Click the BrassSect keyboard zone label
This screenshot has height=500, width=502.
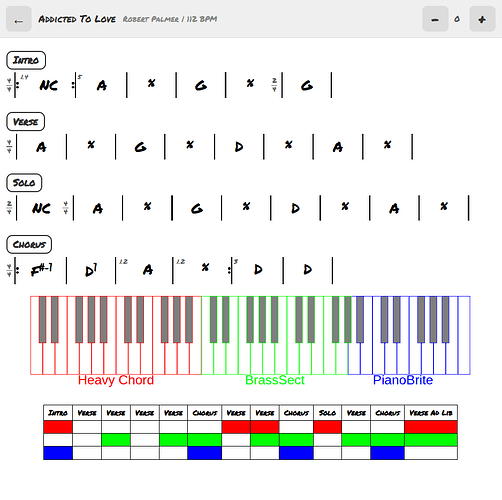tap(275, 380)
